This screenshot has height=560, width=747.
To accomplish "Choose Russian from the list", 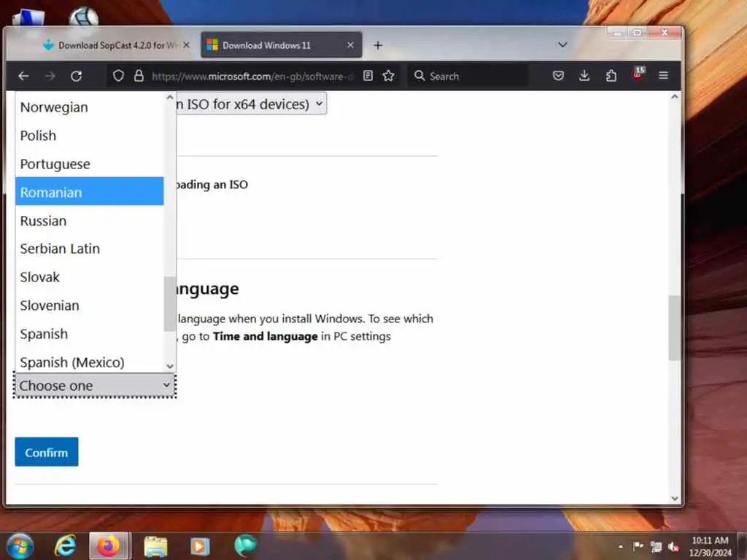I will [90, 220].
